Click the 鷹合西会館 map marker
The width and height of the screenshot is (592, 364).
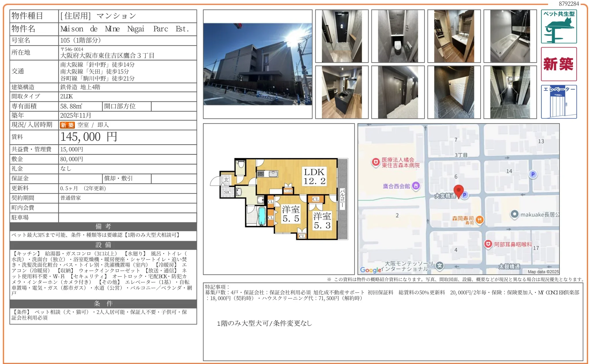[x=415, y=186]
